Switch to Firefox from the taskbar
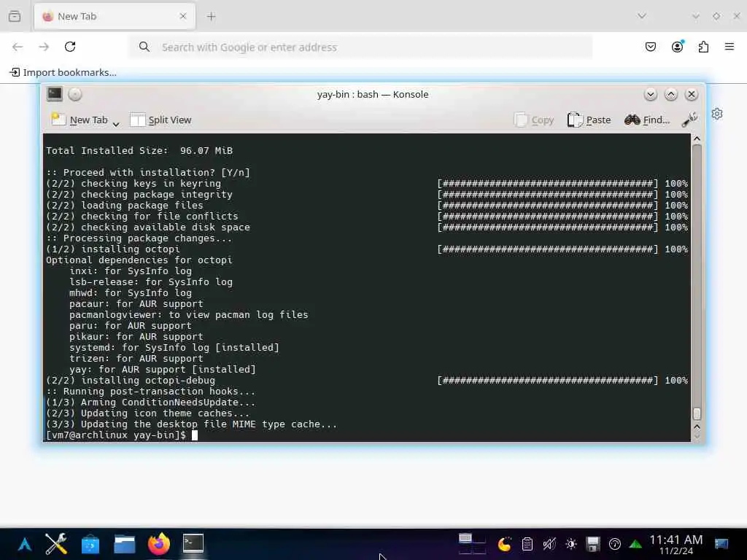Screen dimensions: 747x560 159,544
